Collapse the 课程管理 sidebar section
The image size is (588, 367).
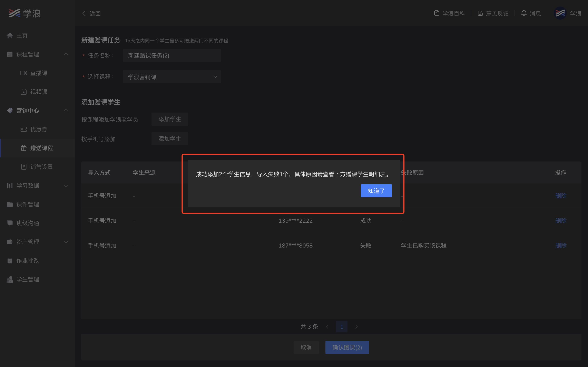[66, 54]
